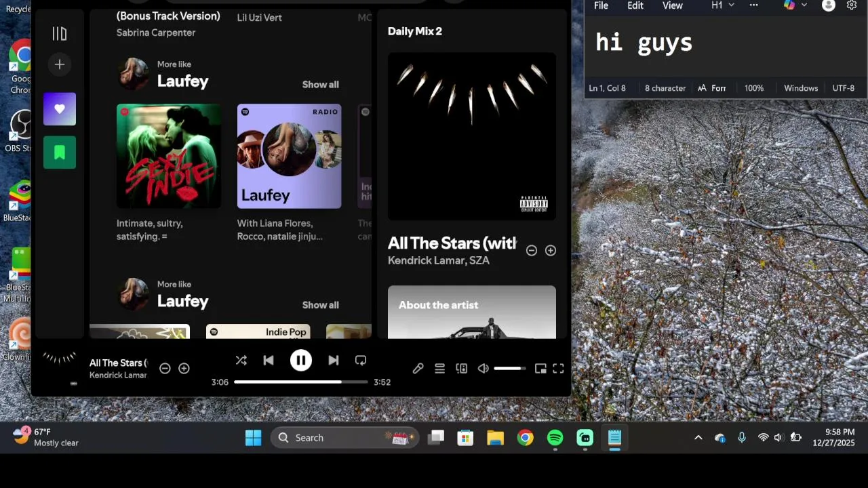Click the Sabrina Carpenter artist link
This screenshot has height=488, width=868.
[x=156, y=33]
